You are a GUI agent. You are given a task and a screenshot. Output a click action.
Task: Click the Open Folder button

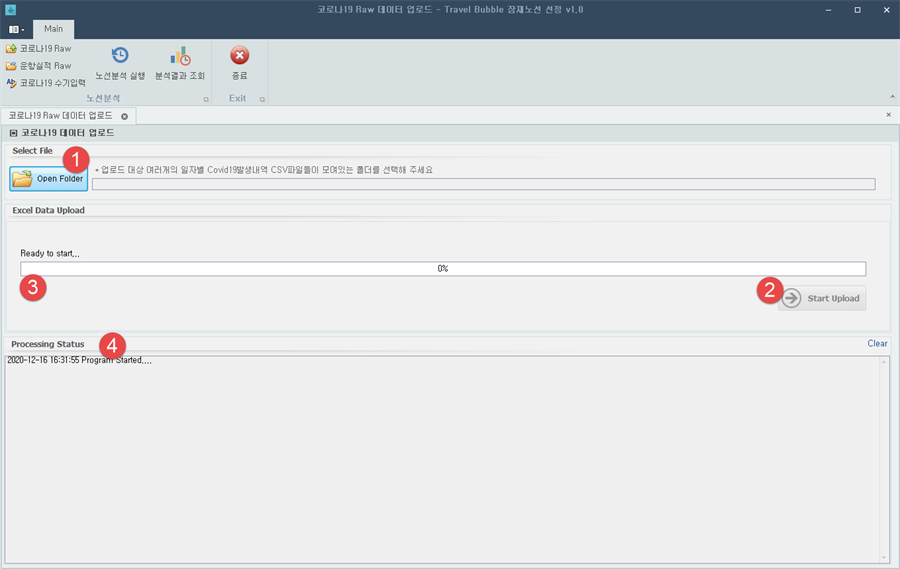coord(49,179)
